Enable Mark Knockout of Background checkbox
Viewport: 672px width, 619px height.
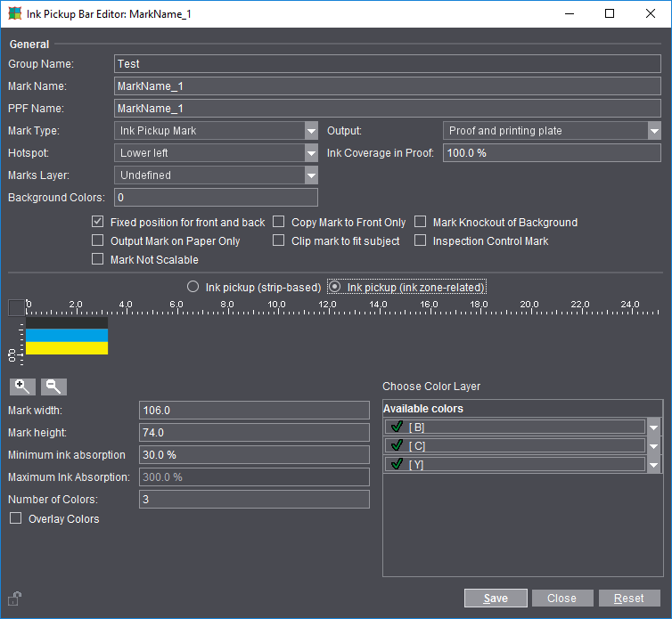(421, 223)
